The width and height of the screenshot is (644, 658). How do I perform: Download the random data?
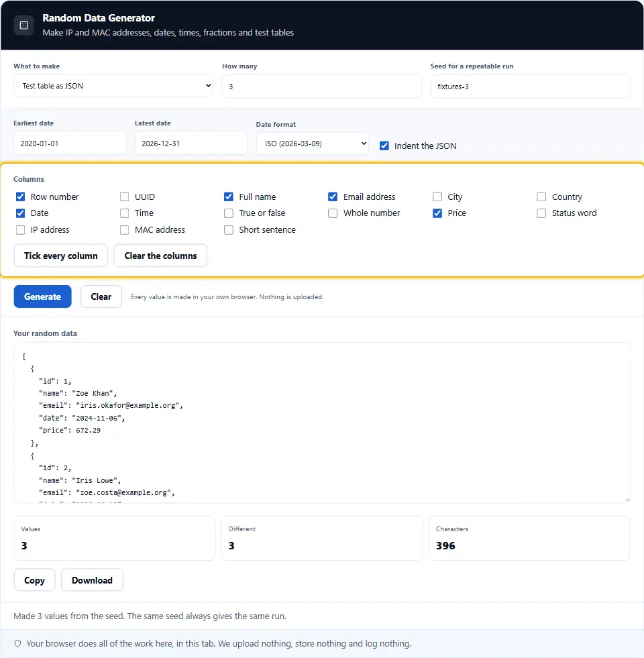[93, 580]
